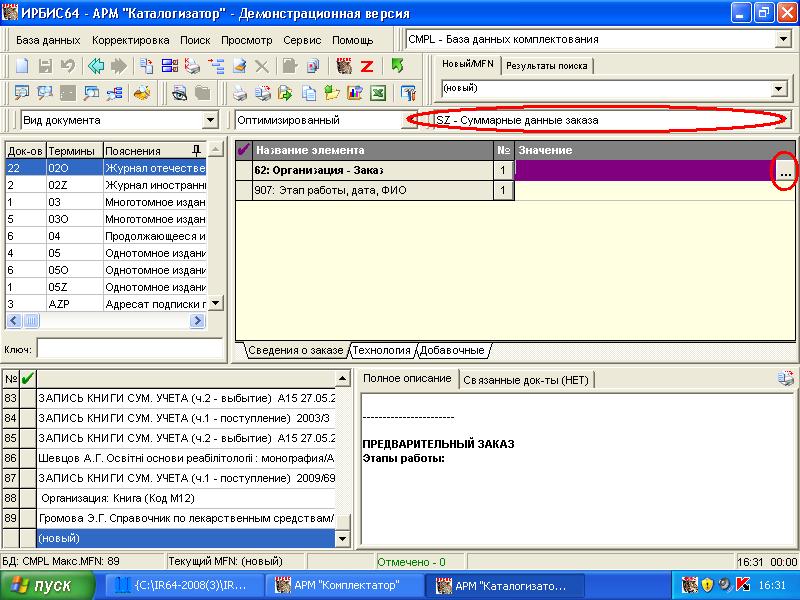The image size is (800, 600).
Task: Click the printer icon in second toolbar row
Action: pyautogui.click(x=240, y=93)
